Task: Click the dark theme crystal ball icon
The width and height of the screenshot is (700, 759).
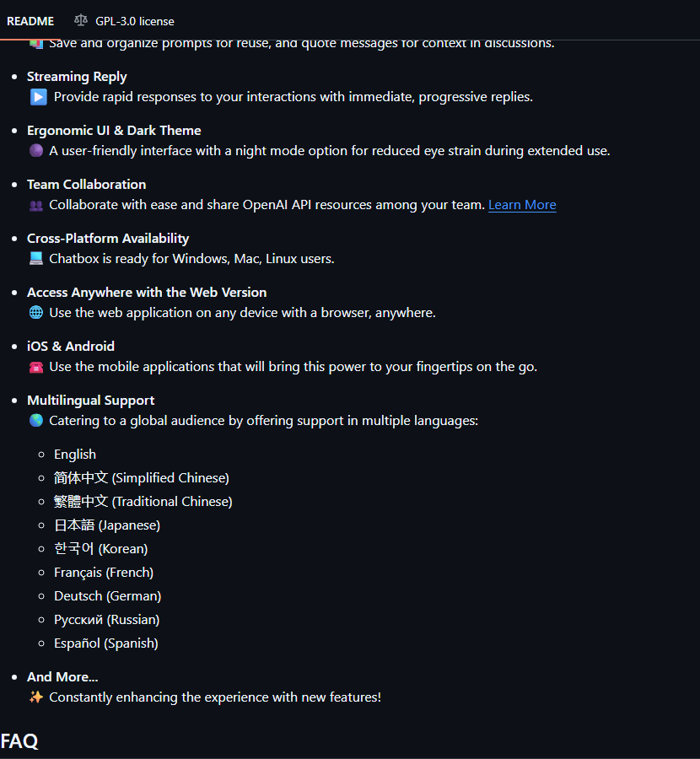Action: pyautogui.click(x=37, y=150)
